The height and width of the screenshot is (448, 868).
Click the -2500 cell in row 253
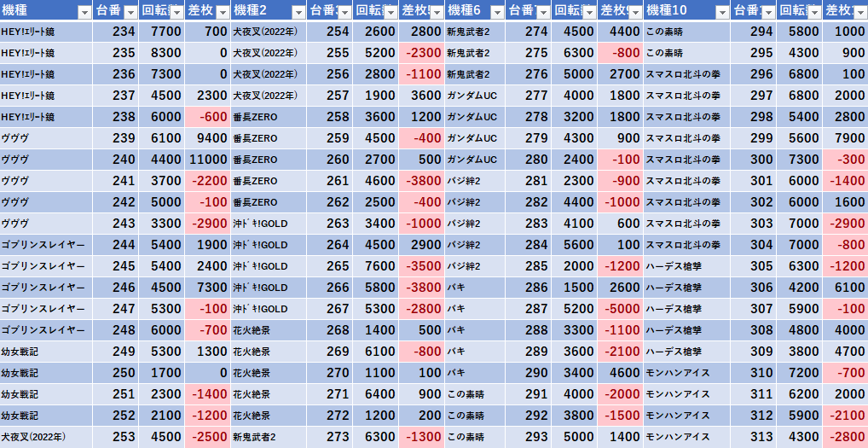(207, 437)
